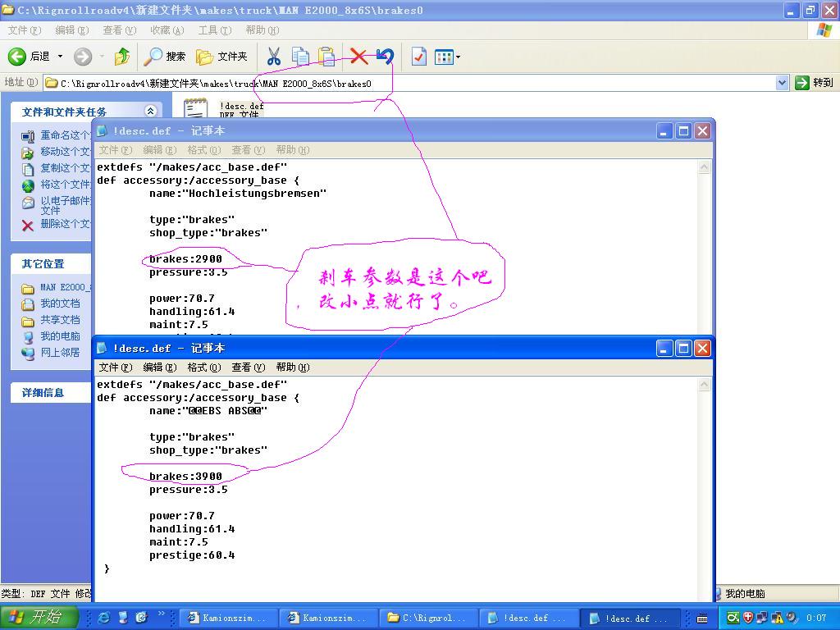Click the Go (转到) button
The height and width of the screenshot is (630, 840).
pos(814,83)
